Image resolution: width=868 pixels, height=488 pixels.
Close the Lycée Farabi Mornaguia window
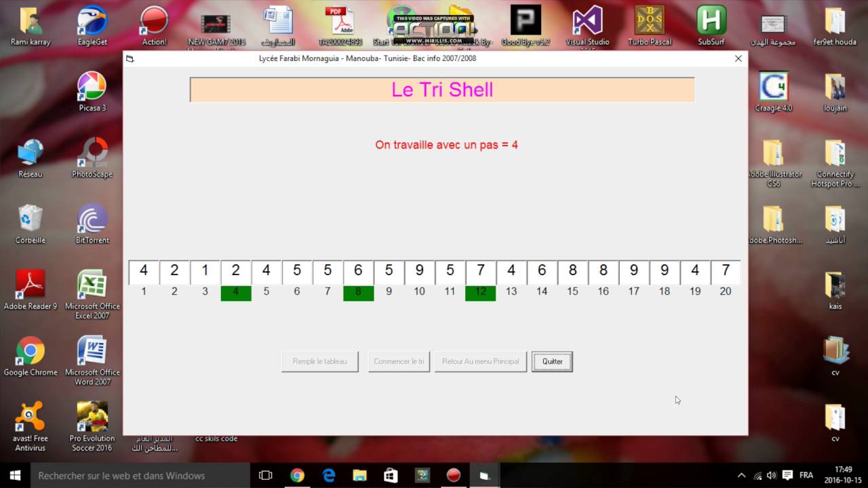[x=738, y=58]
